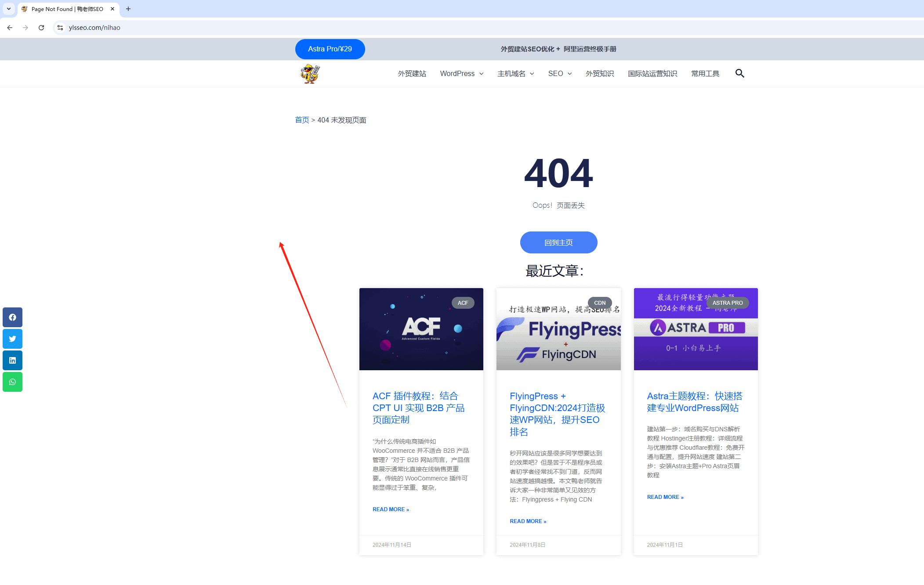Expand the 主机域名 dropdown menu
The height and width of the screenshot is (585, 924).
point(515,73)
